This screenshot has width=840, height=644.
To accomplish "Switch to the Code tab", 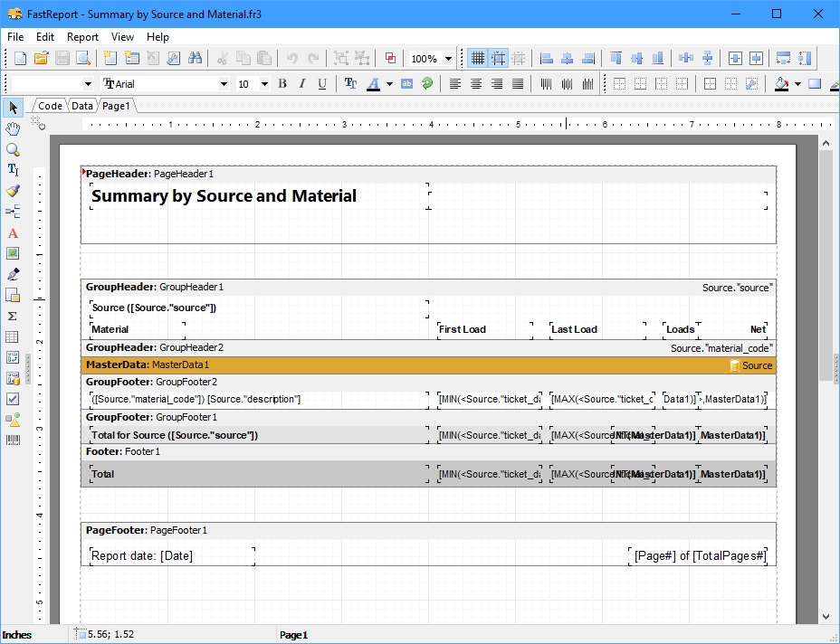I will (x=50, y=106).
